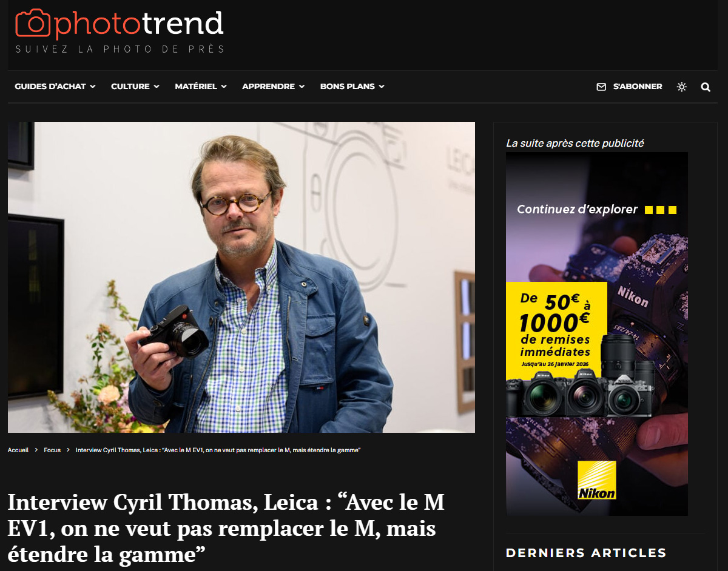Open the Apprendre menu
This screenshot has width=728, height=571.
click(x=273, y=87)
